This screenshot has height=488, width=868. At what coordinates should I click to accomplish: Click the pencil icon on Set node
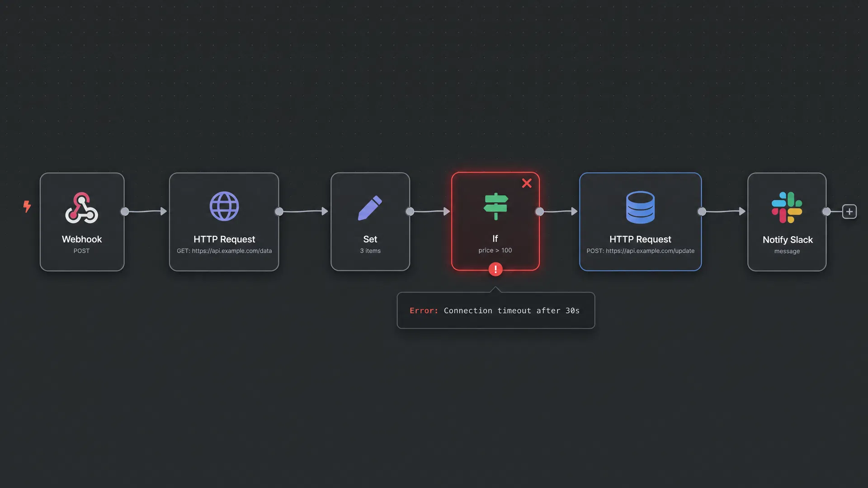point(370,208)
